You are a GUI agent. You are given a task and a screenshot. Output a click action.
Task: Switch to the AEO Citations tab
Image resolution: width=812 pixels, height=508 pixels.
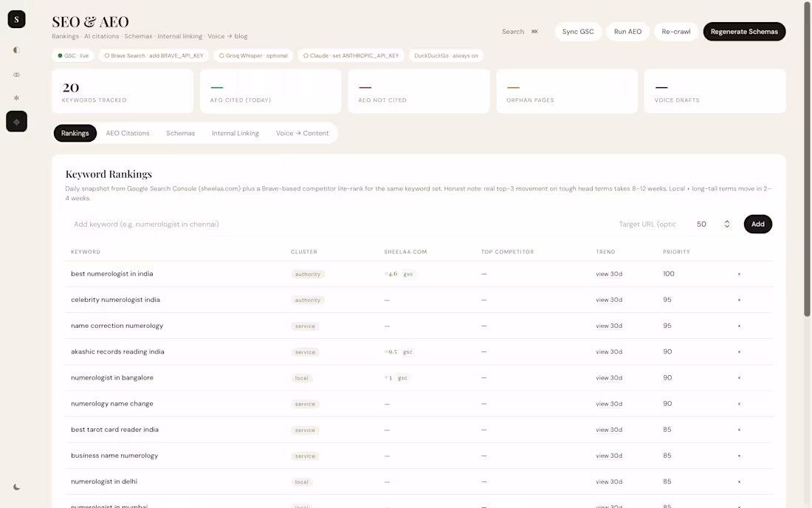point(128,133)
